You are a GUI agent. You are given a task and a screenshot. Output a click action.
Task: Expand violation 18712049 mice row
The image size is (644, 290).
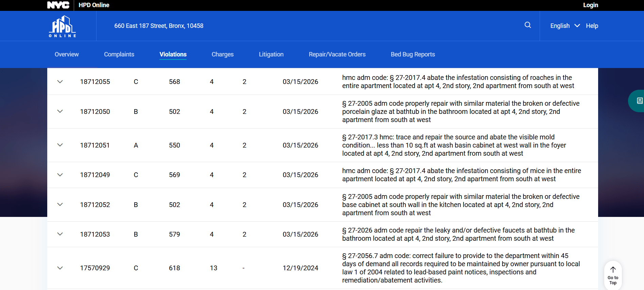(60, 175)
